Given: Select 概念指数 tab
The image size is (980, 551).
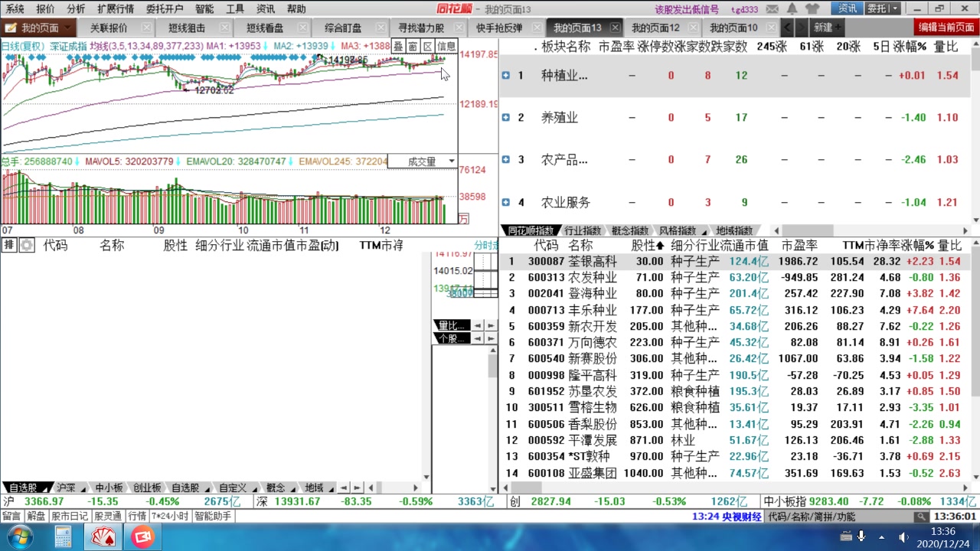Looking at the screenshot, I should pyautogui.click(x=629, y=230).
